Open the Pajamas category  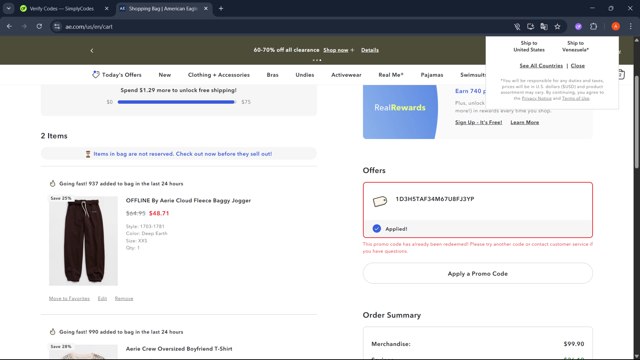432,75
